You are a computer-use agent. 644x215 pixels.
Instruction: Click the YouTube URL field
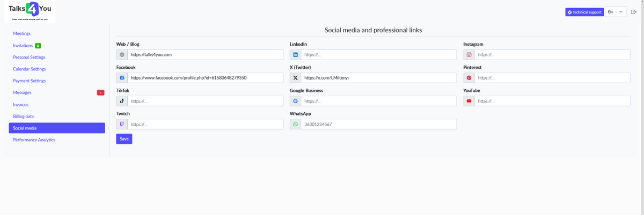[552, 101]
